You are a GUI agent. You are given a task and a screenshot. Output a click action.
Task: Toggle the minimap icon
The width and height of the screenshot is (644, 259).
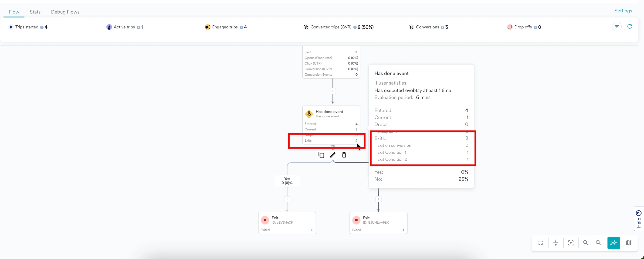coord(628,243)
